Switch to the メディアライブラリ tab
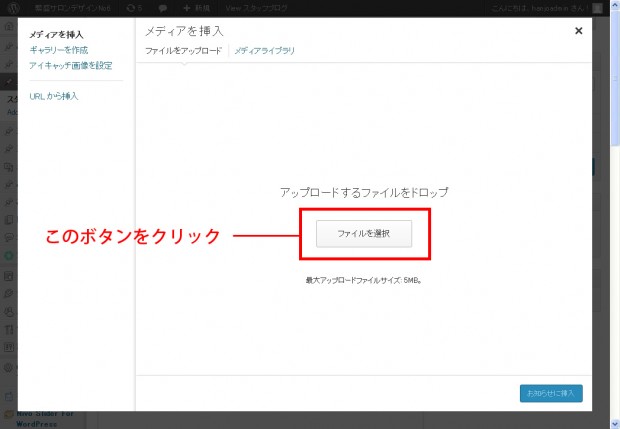 pyautogui.click(x=264, y=50)
